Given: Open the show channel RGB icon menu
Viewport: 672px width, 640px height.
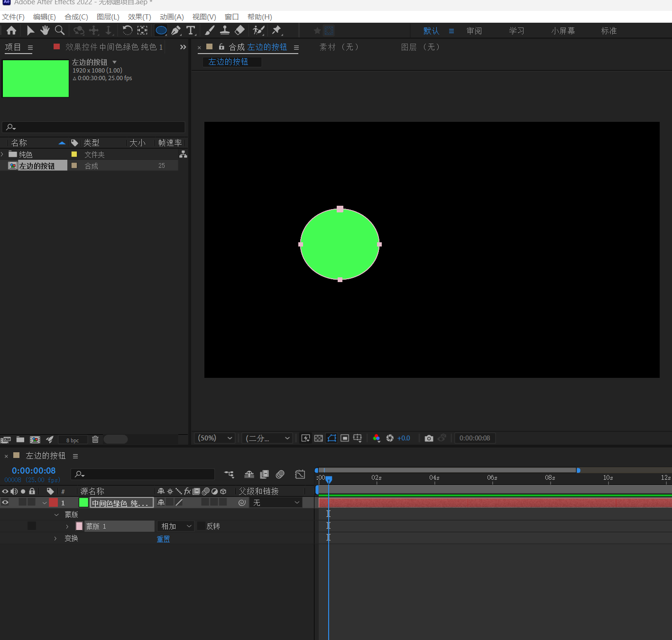Looking at the screenshot, I should pos(377,438).
